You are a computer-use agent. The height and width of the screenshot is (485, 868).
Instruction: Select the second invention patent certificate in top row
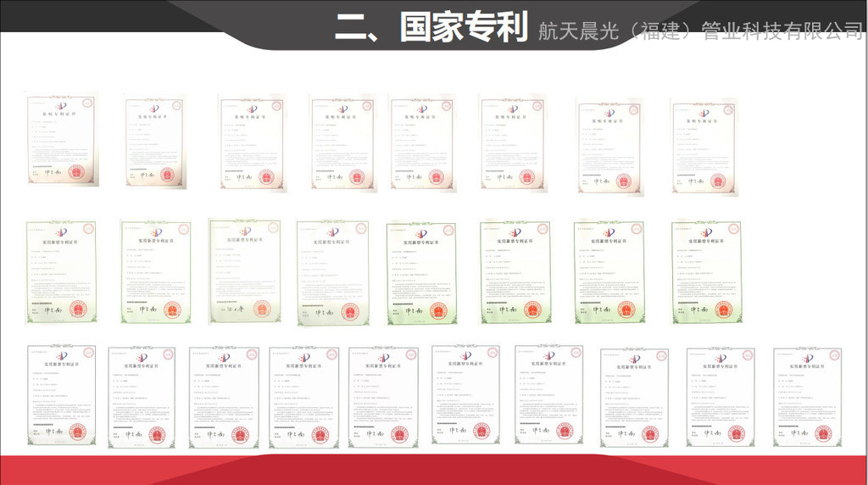(x=154, y=142)
